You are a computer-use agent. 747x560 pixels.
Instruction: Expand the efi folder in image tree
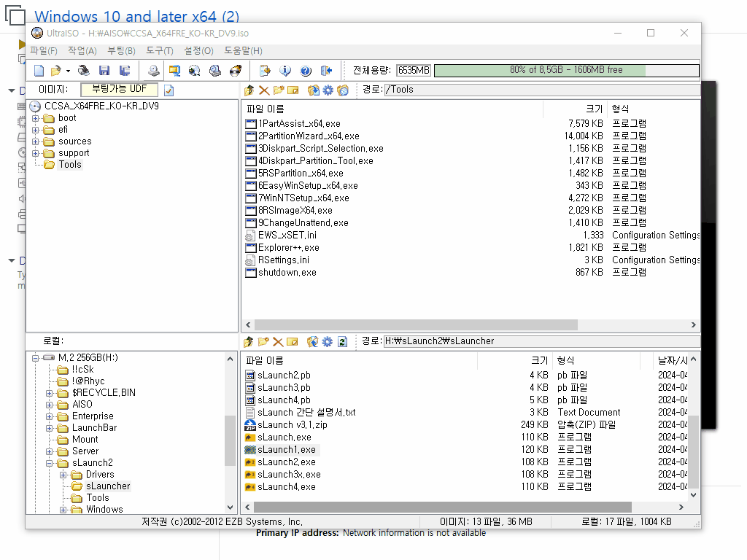click(x=36, y=130)
